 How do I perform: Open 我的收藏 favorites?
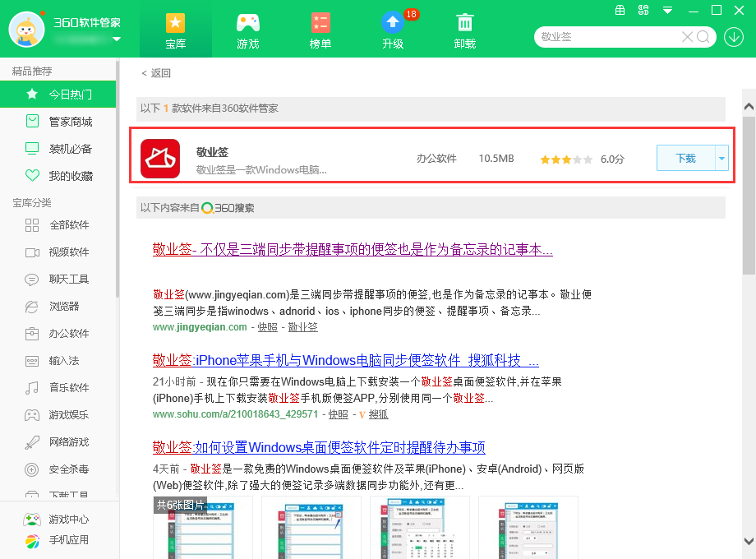[58, 176]
